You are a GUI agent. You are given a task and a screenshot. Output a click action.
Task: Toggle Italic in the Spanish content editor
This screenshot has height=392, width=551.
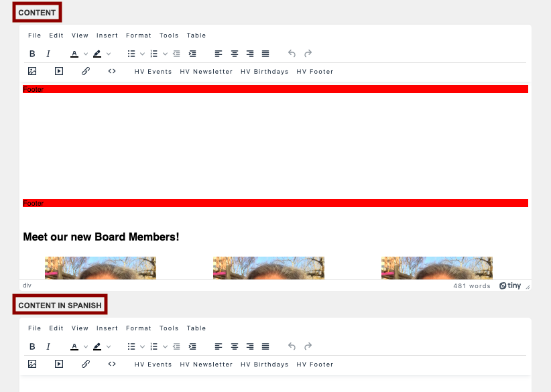[x=48, y=346]
